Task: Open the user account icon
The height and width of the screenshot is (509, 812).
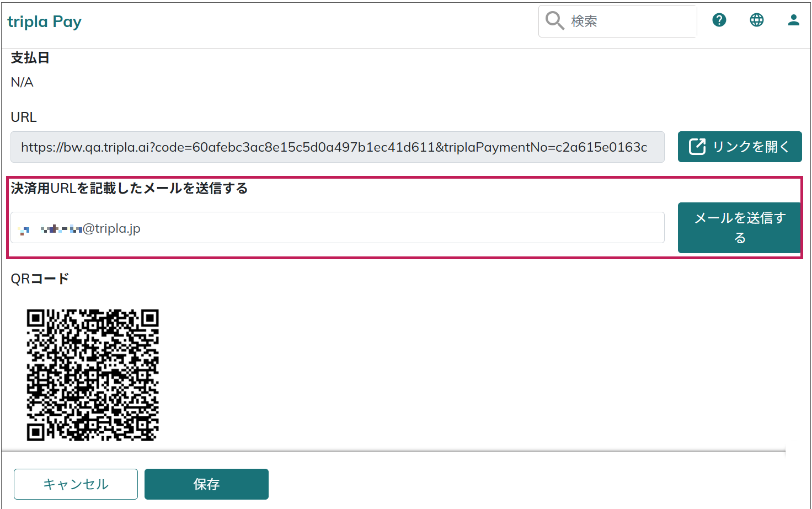Action: point(793,20)
